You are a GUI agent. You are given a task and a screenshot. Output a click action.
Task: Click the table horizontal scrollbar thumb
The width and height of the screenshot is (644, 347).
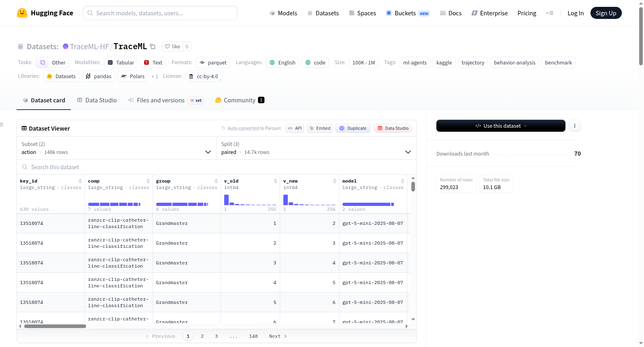coord(55,326)
